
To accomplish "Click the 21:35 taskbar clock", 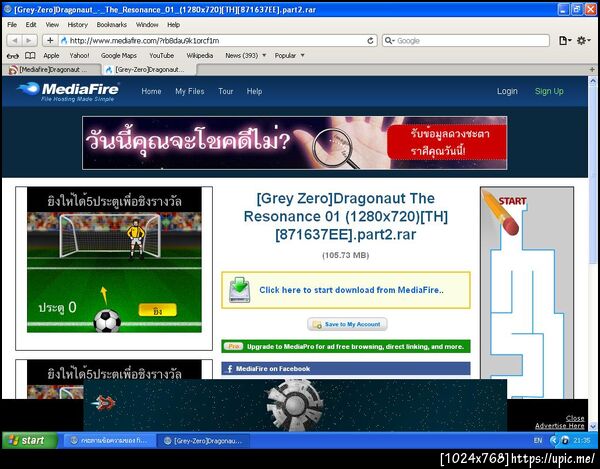I will point(582,441).
